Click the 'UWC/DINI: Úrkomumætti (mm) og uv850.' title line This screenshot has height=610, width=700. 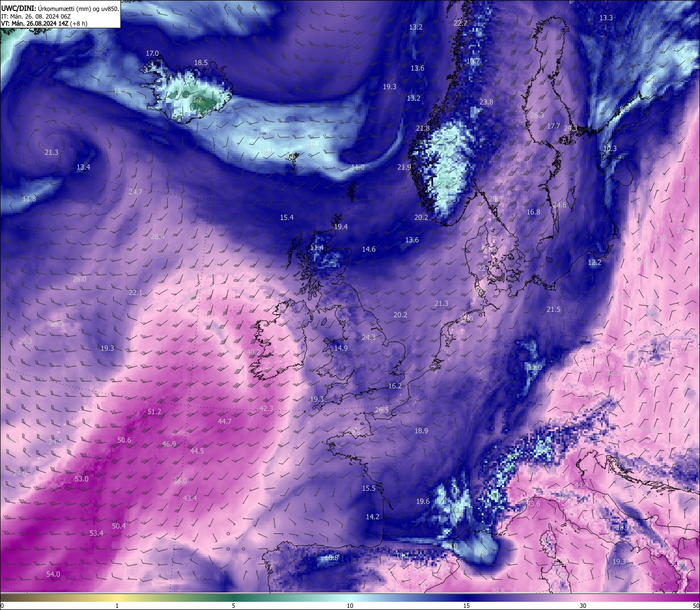coord(60,8)
